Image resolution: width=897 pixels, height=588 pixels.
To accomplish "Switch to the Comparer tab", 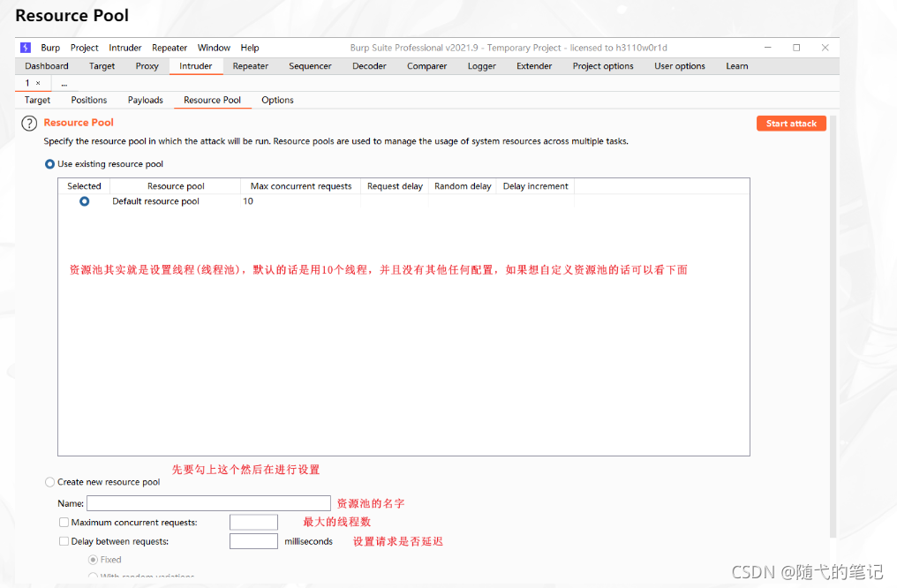I will click(x=426, y=66).
